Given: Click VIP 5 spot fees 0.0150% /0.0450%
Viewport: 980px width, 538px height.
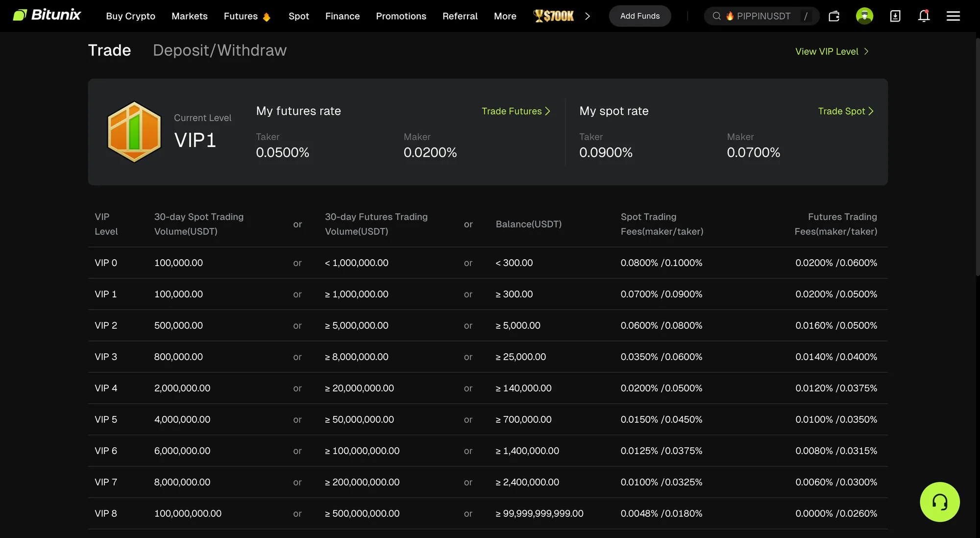Looking at the screenshot, I should [x=661, y=419].
